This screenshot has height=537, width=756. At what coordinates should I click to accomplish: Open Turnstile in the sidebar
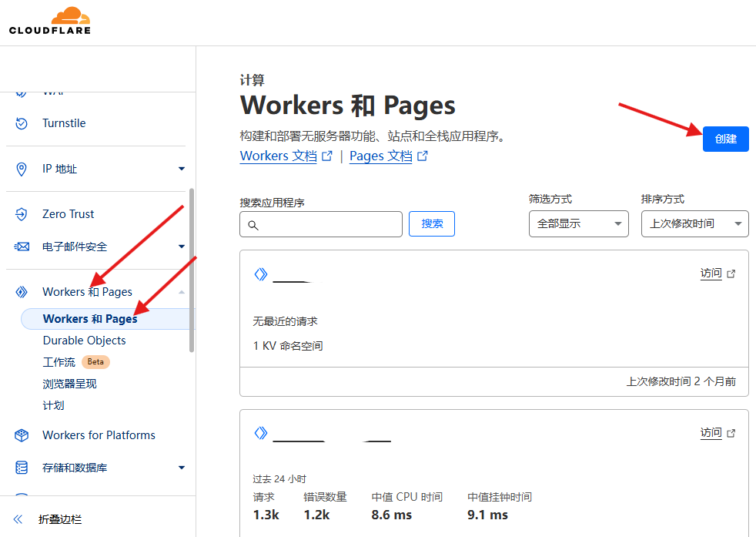tap(64, 123)
